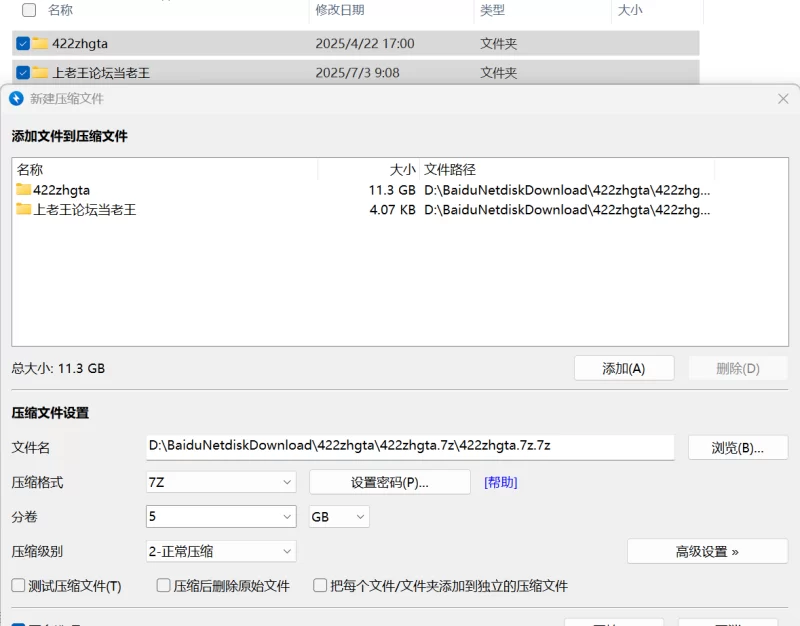The image size is (800, 626).
Task: Open the 压缩级别 2-正常压缩 dropdown
Action: click(221, 551)
